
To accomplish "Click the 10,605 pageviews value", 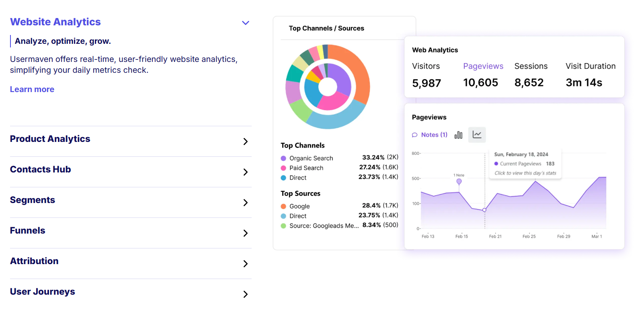I will click(x=480, y=83).
